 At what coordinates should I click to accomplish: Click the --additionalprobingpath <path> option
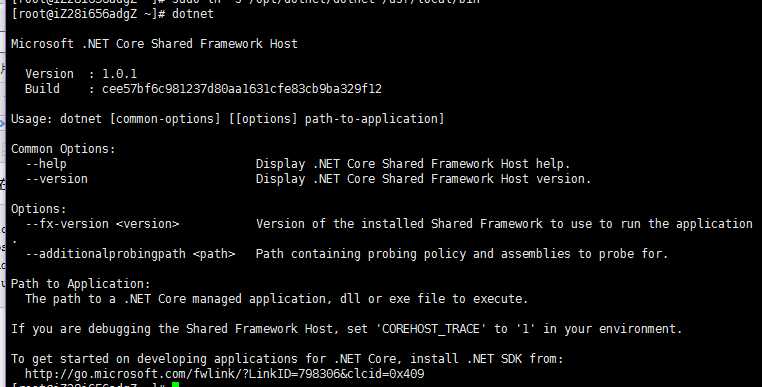(x=130, y=254)
